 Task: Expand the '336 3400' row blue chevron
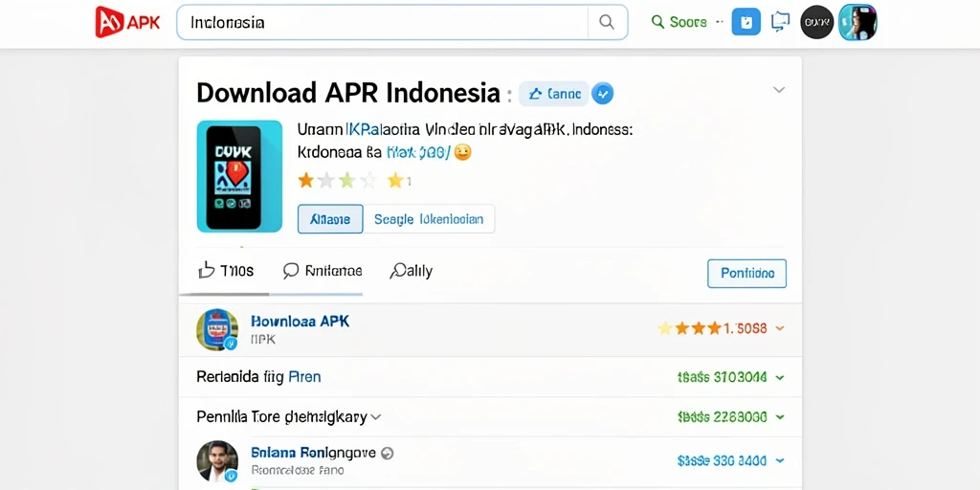tap(779, 460)
